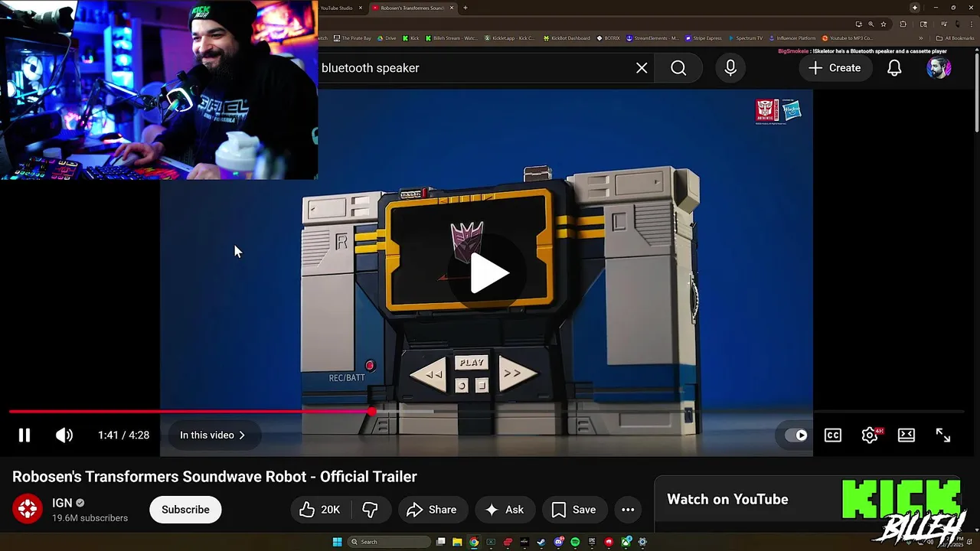Pause the video playback
The height and width of the screenshot is (551, 980).
click(x=24, y=435)
